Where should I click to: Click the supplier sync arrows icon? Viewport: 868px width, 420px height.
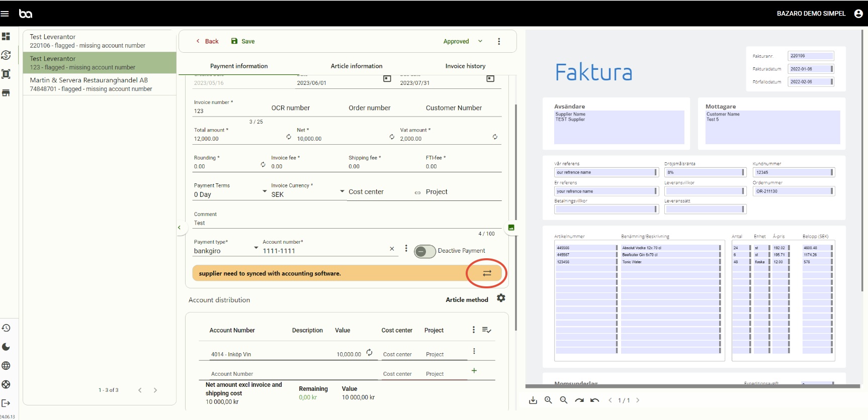(487, 273)
